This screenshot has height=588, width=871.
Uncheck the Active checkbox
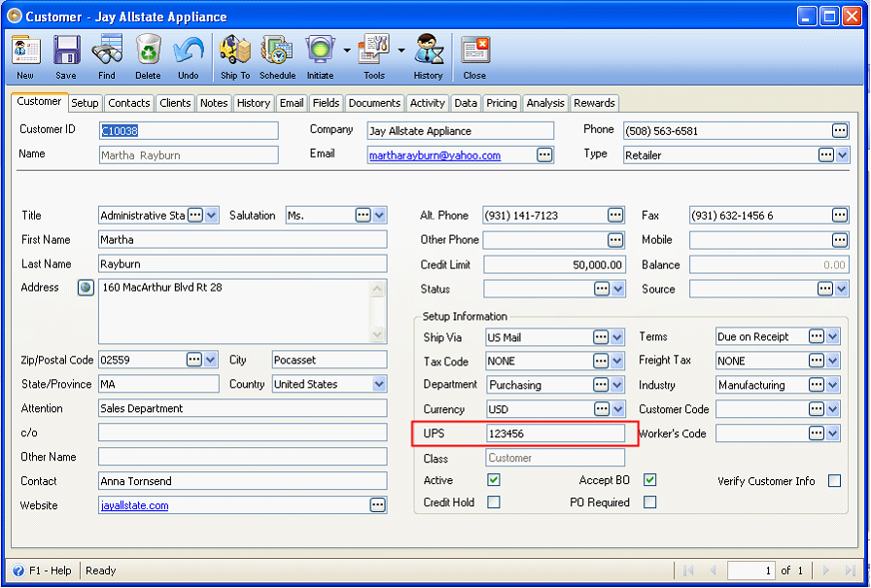pos(493,480)
